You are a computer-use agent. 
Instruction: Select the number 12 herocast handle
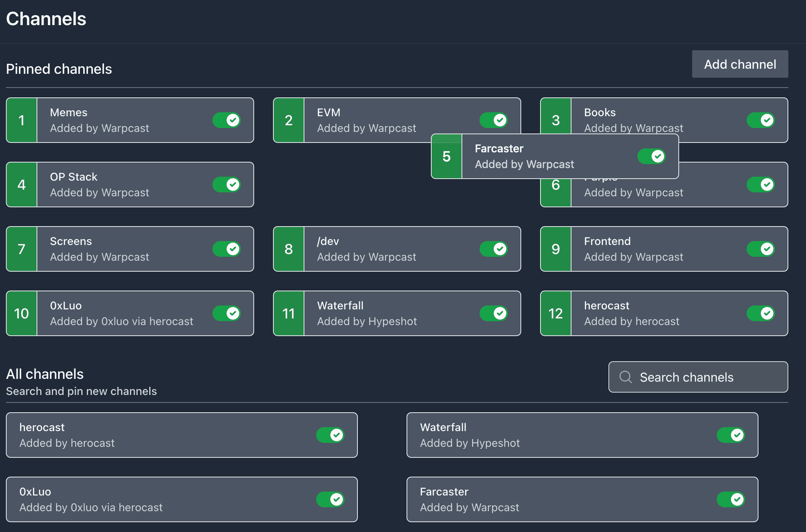[556, 313]
